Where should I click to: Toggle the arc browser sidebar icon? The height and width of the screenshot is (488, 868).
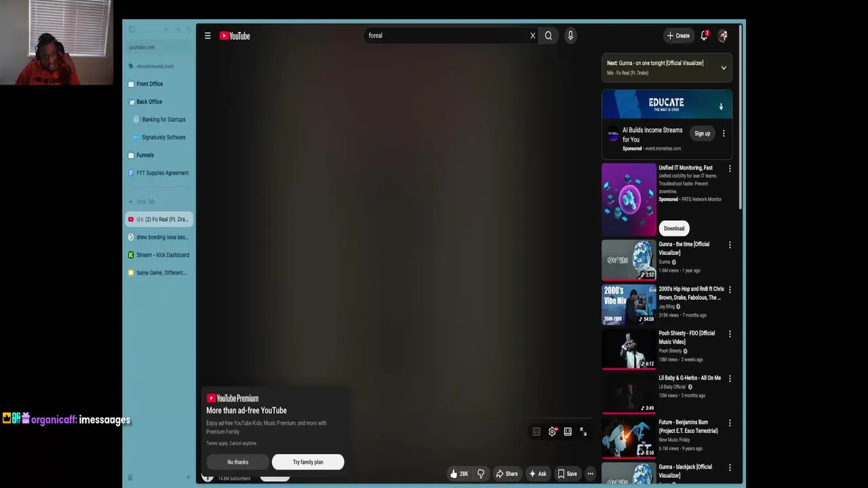point(132,29)
